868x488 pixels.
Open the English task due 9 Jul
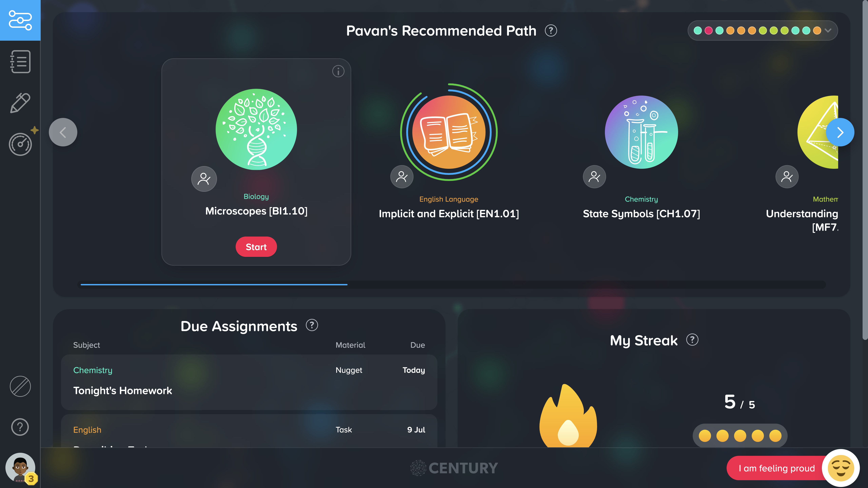pyautogui.click(x=249, y=431)
